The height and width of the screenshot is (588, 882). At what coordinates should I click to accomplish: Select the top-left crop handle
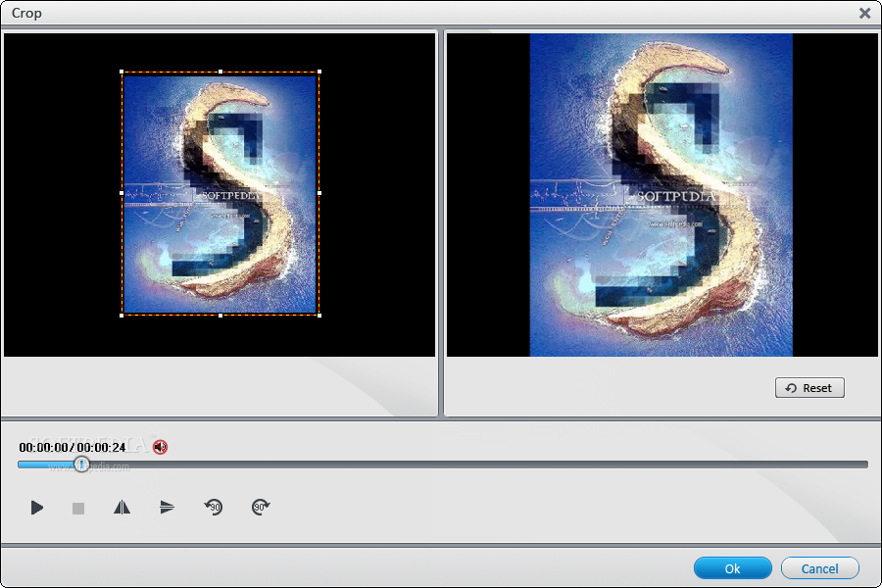click(x=122, y=72)
